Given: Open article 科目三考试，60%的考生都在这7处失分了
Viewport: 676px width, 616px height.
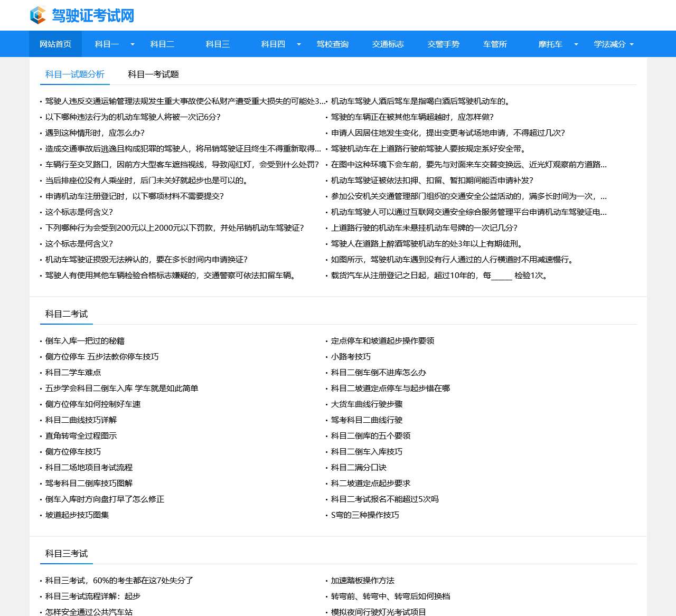Looking at the screenshot, I should pos(119,581).
